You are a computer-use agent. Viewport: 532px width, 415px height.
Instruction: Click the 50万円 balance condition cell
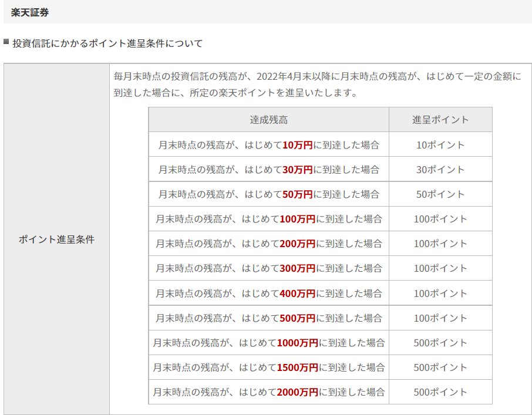(x=269, y=194)
